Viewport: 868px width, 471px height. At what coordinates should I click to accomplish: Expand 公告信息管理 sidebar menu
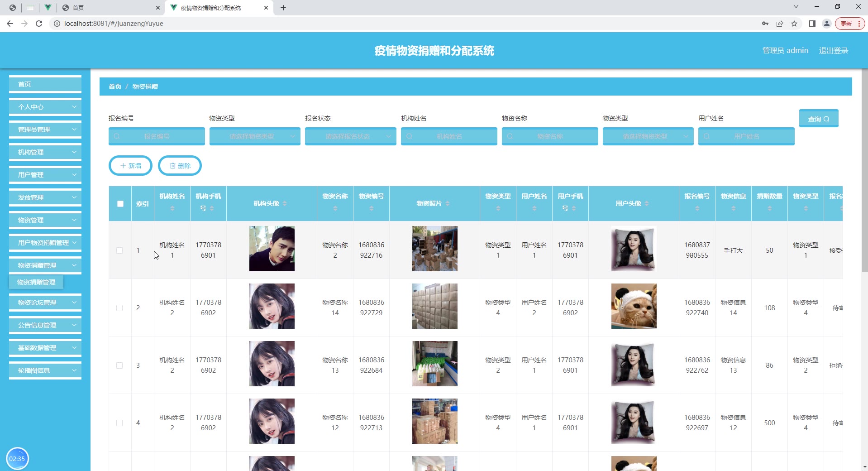click(x=45, y=325)
